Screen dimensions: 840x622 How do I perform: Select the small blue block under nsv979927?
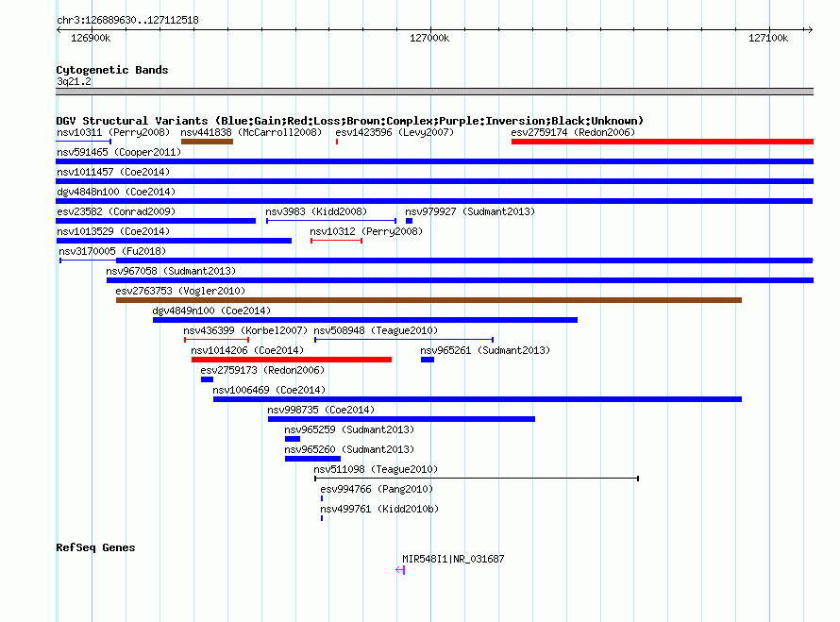pyautogui.click(x=409, y=221)
